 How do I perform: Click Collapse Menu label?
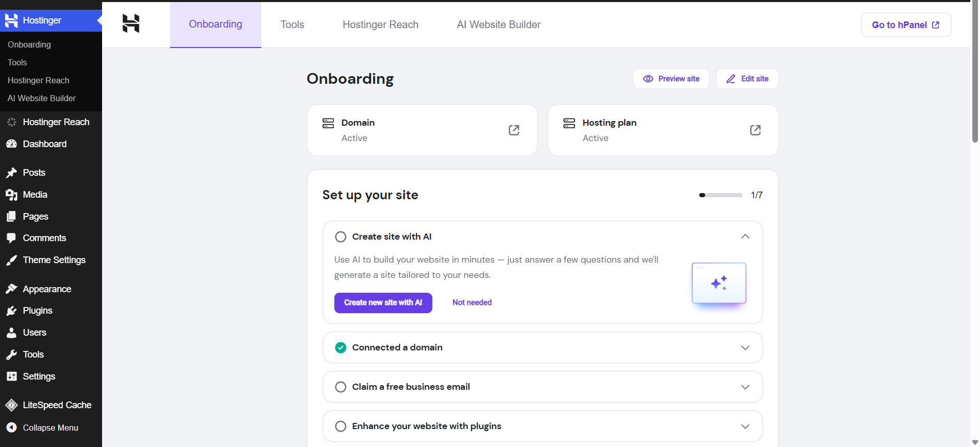click(51, 428)
